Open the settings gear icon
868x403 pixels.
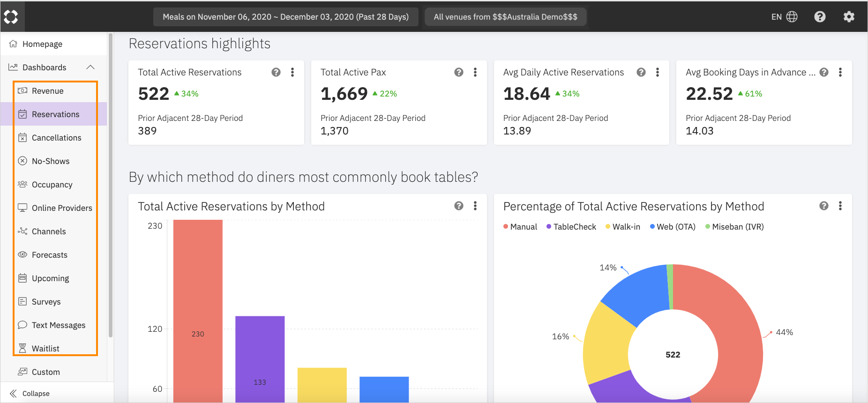[849, 17]
